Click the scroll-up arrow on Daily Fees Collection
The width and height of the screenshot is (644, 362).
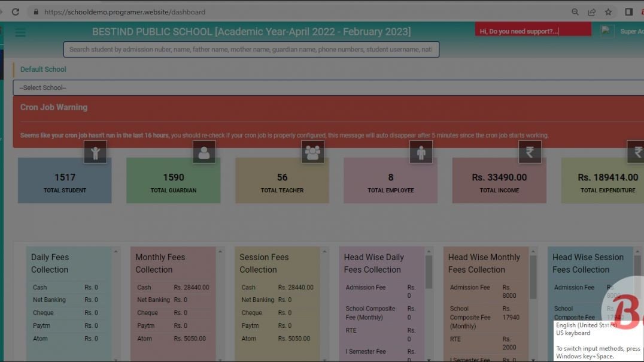coord(115,251)
